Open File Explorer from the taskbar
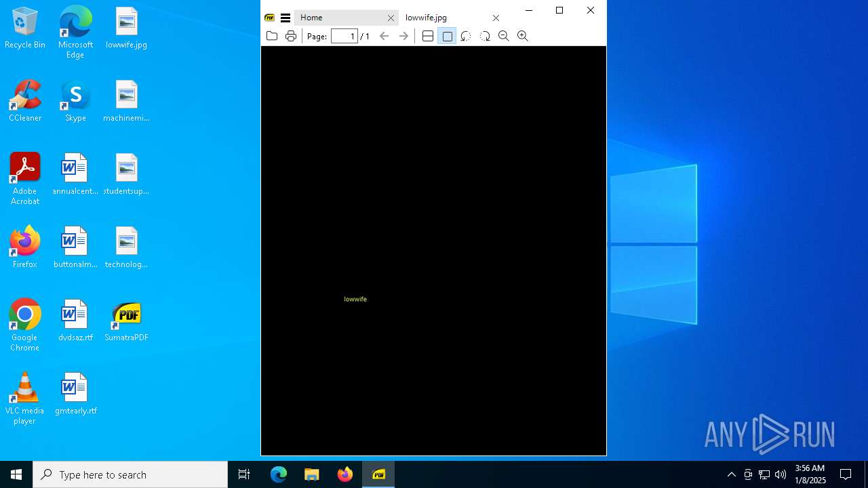 [x=312, y=474]
